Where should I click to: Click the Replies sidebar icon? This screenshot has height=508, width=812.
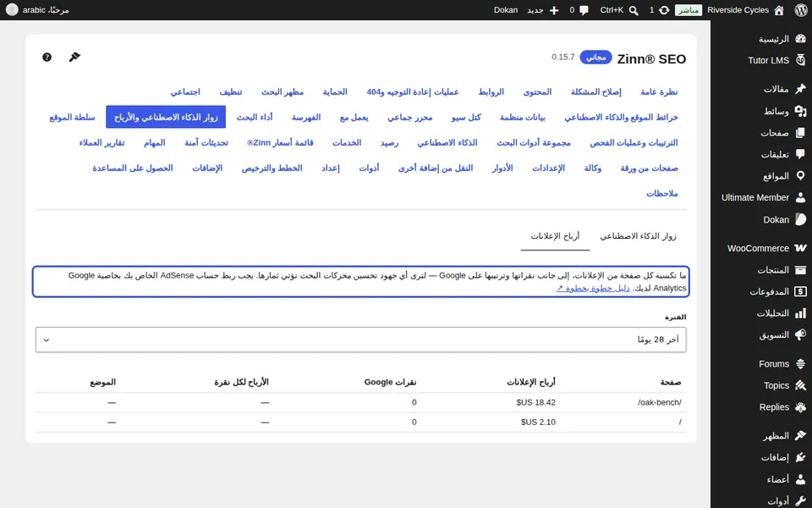click(x=800, y=407)
